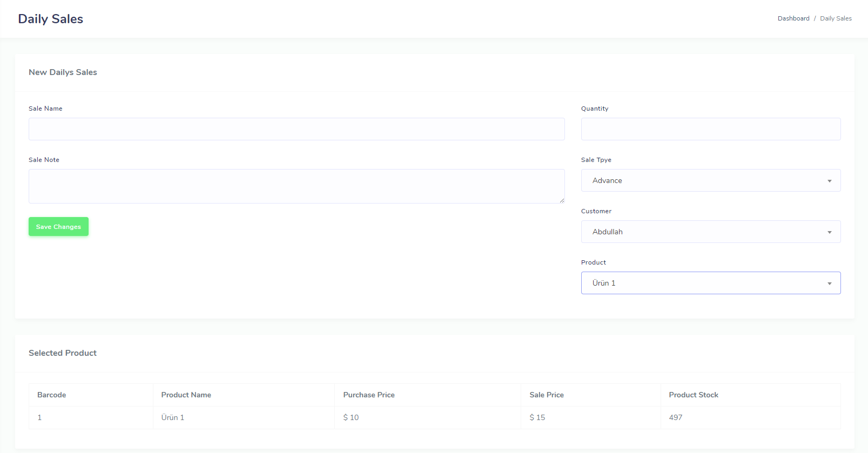Click the Sale Name input field

297,129
